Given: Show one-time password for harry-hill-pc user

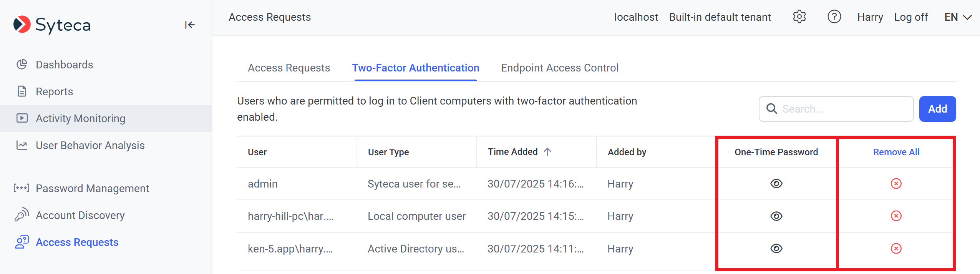Looking at the screenshot, I should click(x=776, y=216).
